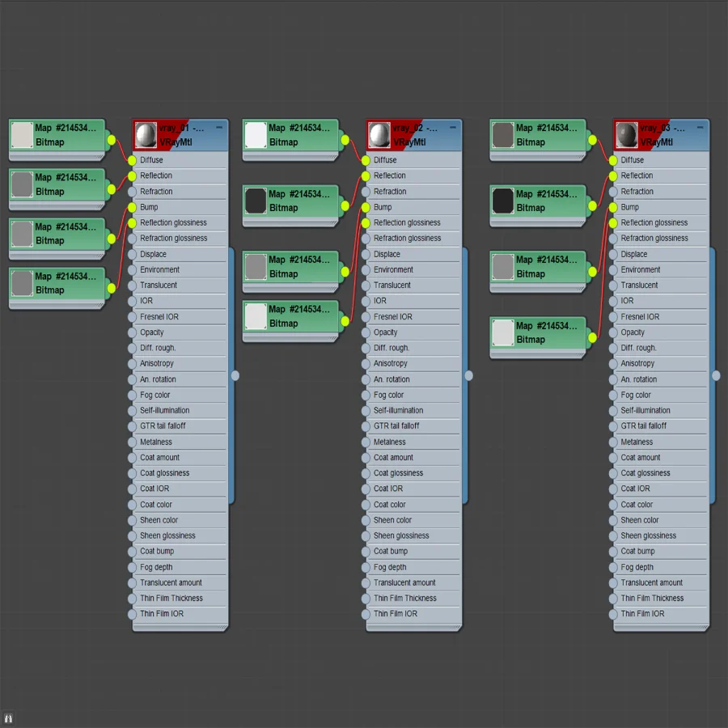Collapse the vray_02 node with its minus button
Image resolution: width=728 pixels, height=728 pixels.
coord(453,127)
